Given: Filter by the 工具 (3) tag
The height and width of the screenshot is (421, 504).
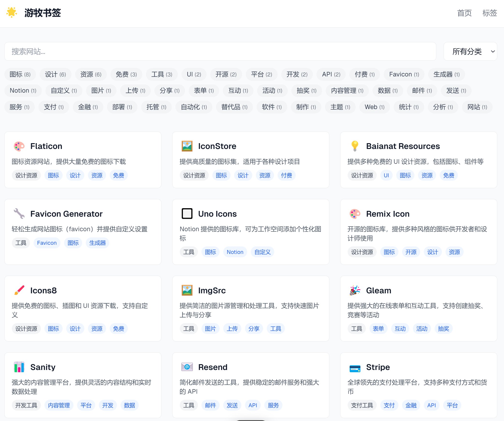Looking at the screenshot, I should 162,74.
